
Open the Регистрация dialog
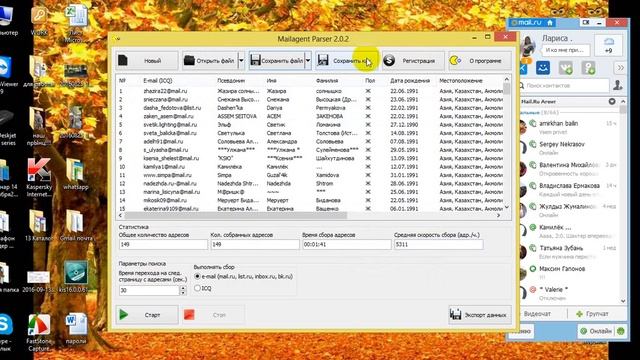(413, 60)
